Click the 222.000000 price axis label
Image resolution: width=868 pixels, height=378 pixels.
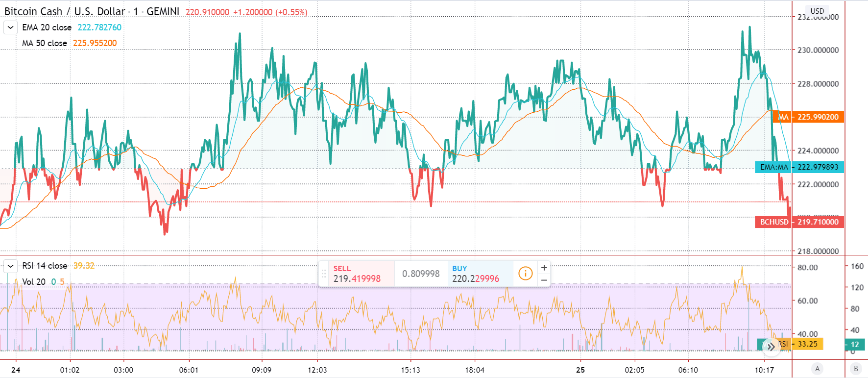pyautogui.click(x=818, y=184)
